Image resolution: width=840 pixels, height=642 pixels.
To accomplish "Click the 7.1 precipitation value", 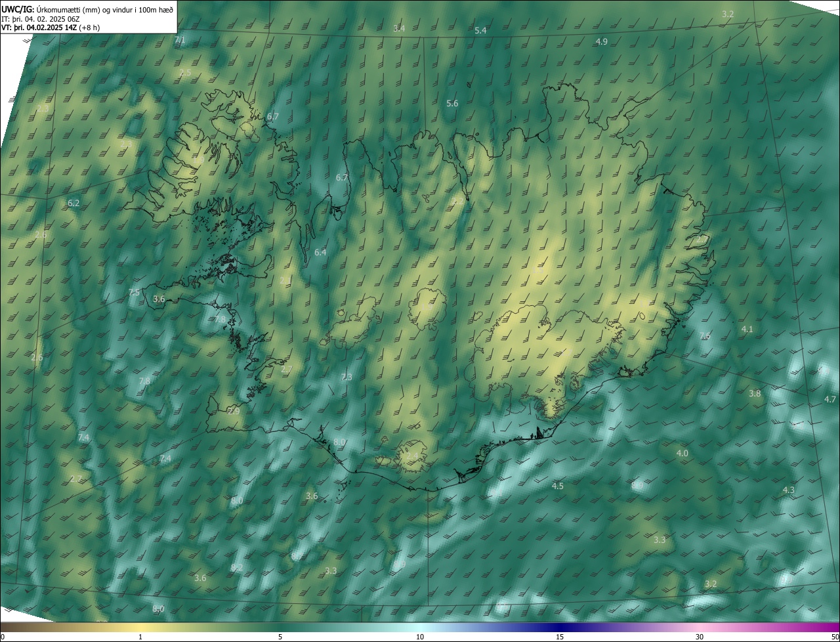I will pyautogui.click(x=180, y=40).
